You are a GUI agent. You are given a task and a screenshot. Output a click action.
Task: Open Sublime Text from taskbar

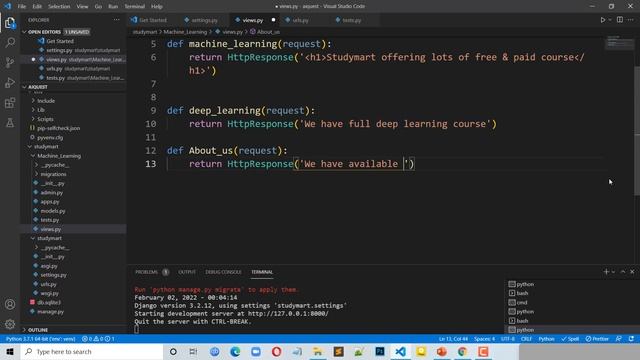338,351
